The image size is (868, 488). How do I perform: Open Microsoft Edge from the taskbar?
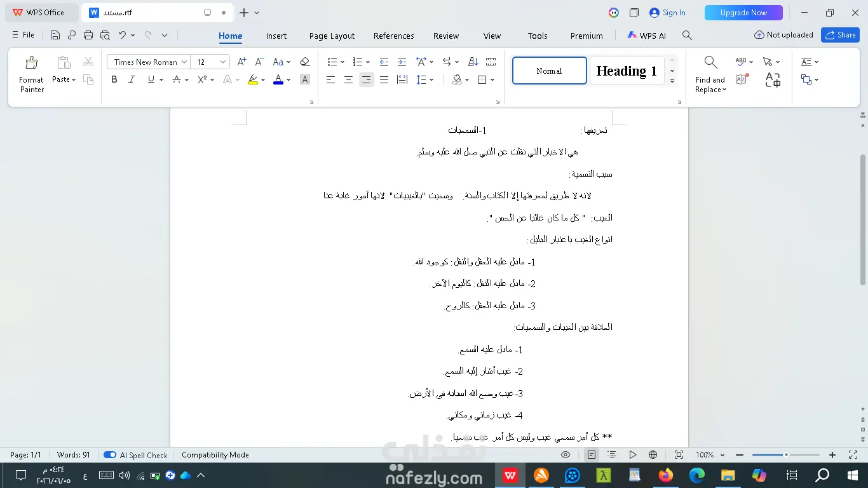pos(697,475)
